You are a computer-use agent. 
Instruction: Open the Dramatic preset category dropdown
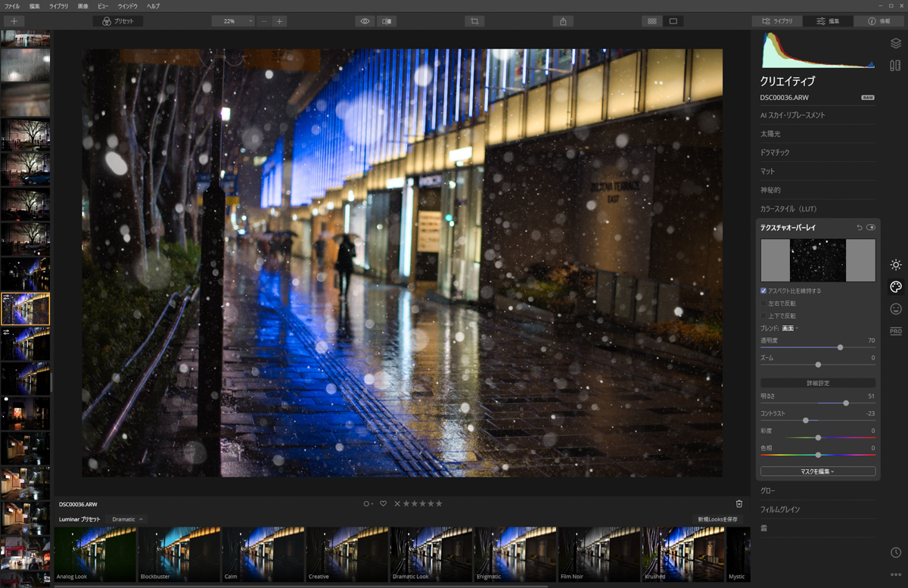pos(127,519)
